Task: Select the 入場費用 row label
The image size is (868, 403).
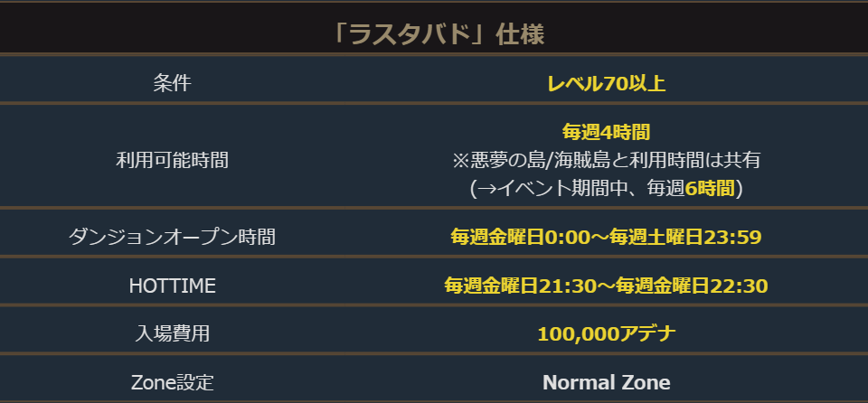Action: click(x=172, y=333)
